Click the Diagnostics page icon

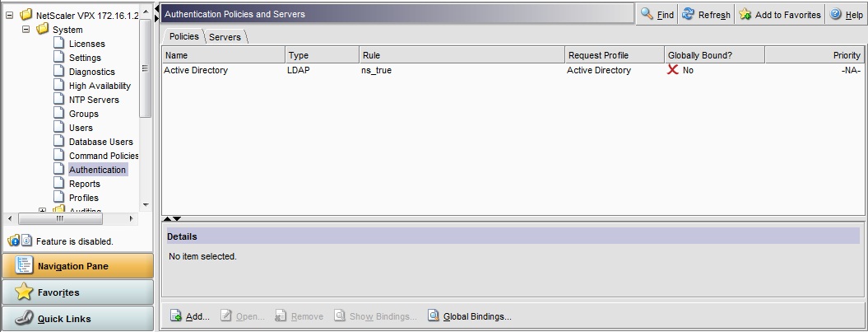click(58, 71)
